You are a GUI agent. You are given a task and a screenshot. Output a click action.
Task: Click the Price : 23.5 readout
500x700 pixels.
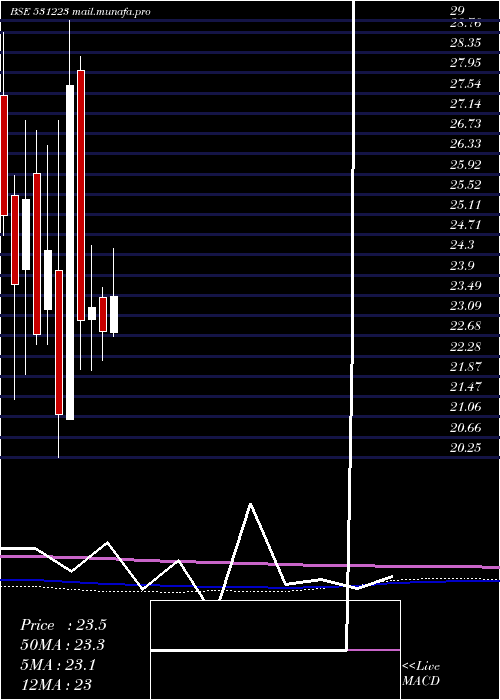(x=63, y=625)
